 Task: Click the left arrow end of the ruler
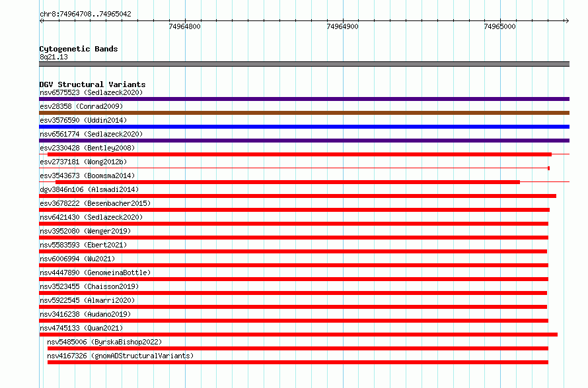coord(41,20)
